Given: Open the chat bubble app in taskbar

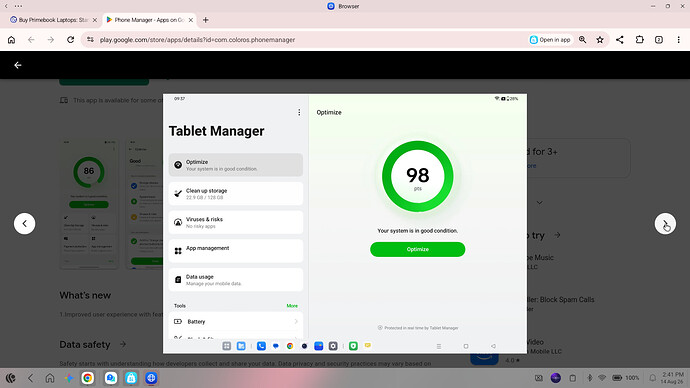Looking at the screenshot, I should coord(110,378).
